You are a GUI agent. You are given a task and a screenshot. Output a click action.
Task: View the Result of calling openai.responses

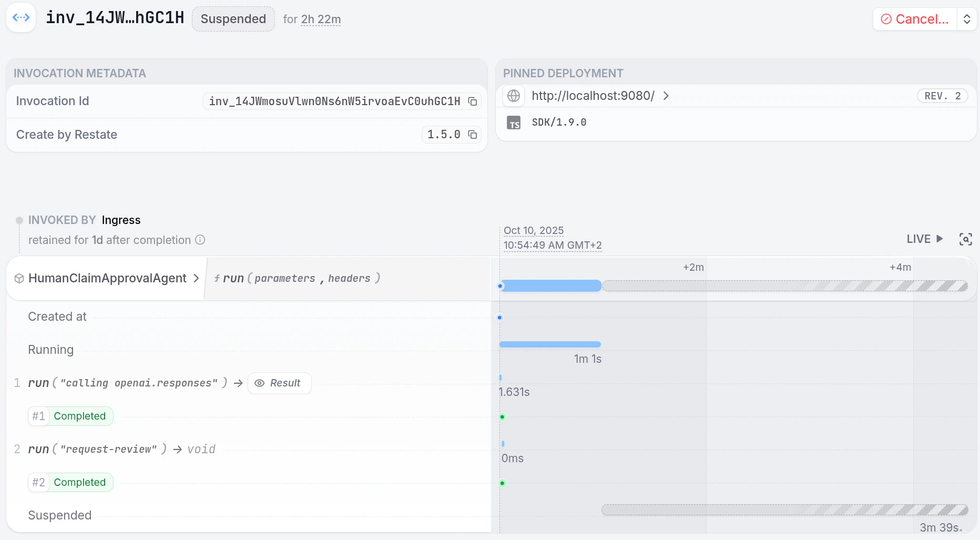click(279, 383)
